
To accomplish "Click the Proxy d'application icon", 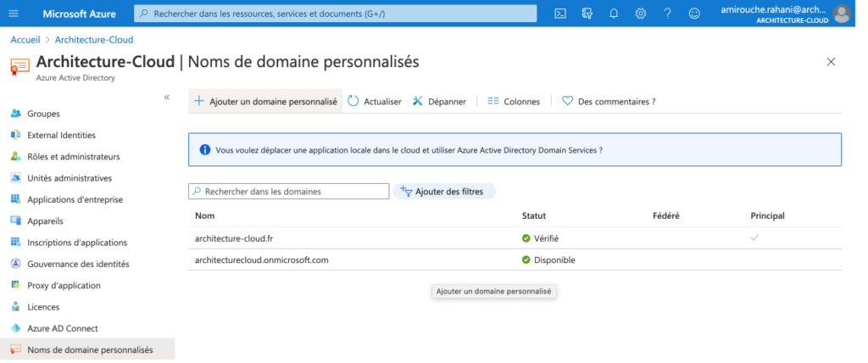I will click(x=16, y=286).
